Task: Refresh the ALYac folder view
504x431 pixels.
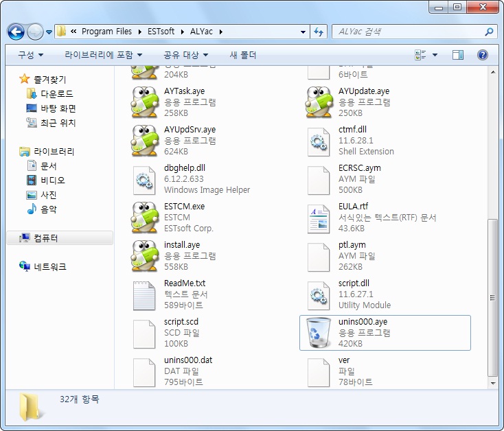Action: click(319, 32)
